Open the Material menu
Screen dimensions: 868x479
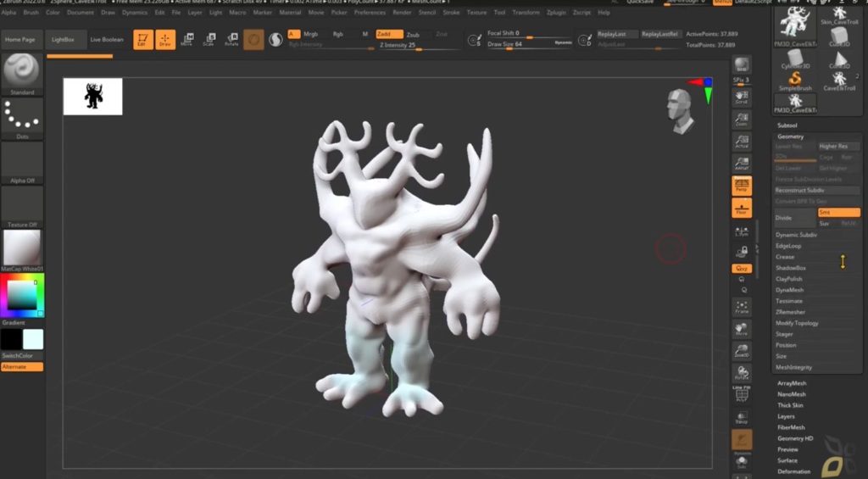[x=290, y=12]
